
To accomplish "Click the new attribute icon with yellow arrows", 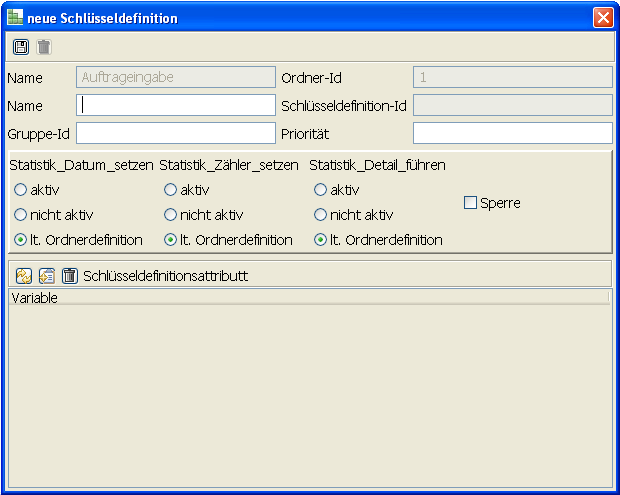I will [24, 275].
